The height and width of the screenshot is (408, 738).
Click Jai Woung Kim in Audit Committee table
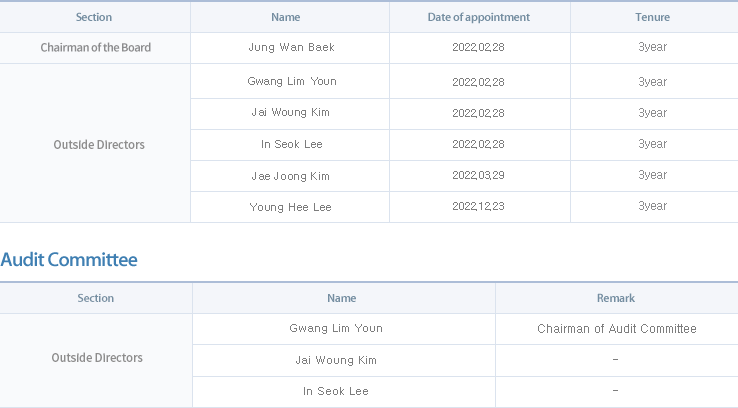tap(336, 360)
